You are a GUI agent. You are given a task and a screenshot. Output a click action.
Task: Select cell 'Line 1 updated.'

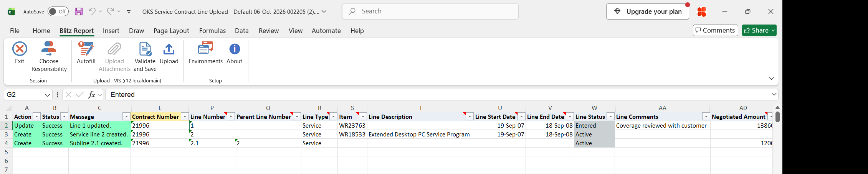click(99, 126)
